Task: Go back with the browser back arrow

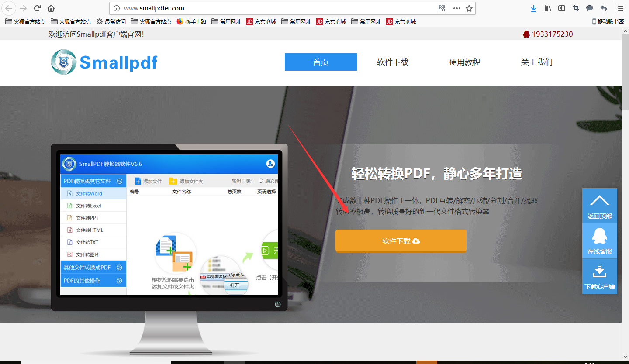Action: point(9,8)
